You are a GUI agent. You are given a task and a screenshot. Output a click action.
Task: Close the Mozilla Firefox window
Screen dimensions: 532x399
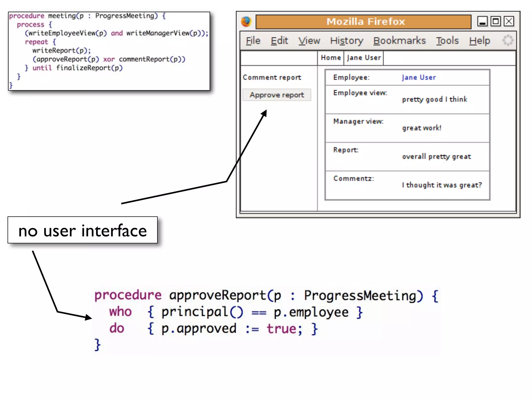click(509, 21)
